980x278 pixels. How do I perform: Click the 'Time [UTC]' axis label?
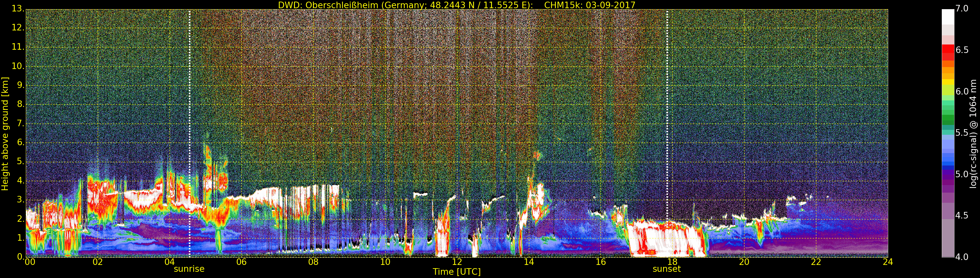tap(457, 271)
